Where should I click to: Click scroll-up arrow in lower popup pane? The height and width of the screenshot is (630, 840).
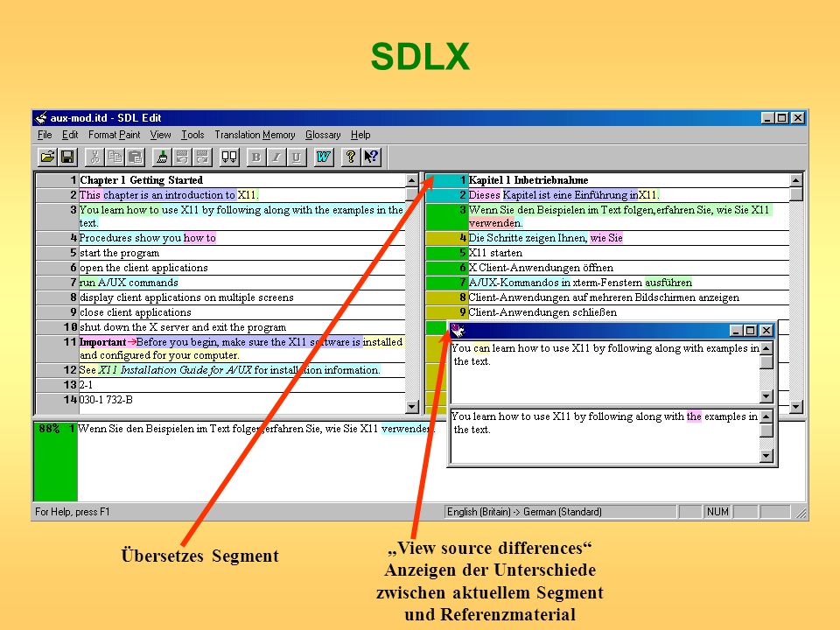click(766, 416)
